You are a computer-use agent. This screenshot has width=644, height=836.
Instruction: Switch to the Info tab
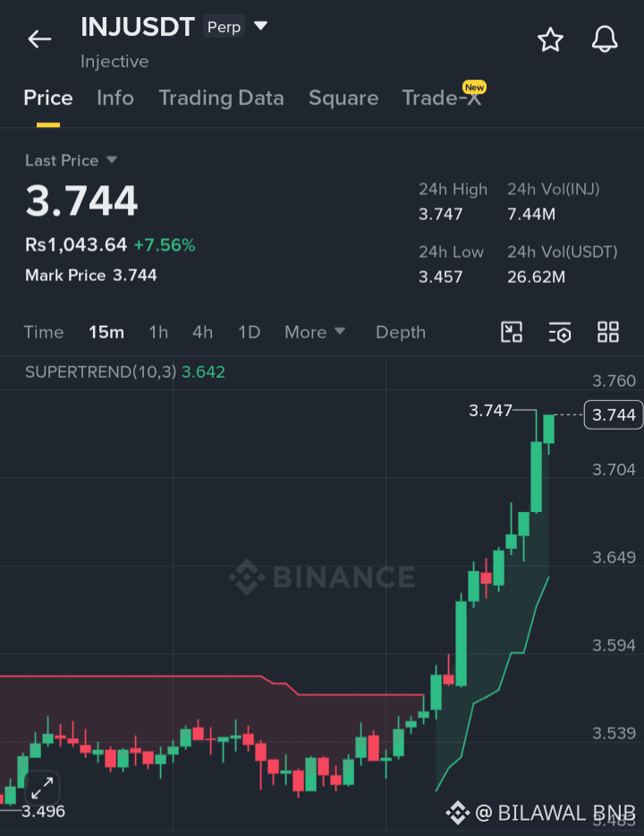(x=115, y=98)
